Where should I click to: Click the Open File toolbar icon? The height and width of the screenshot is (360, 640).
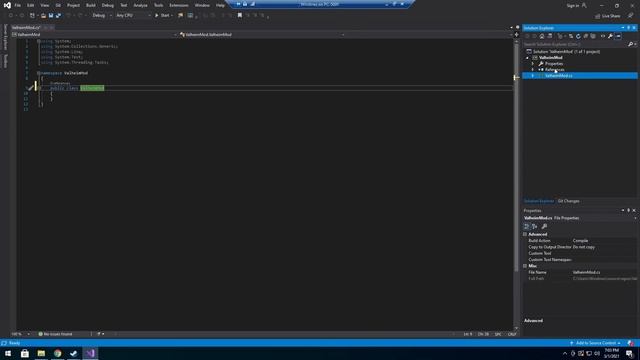pos(43,16)
